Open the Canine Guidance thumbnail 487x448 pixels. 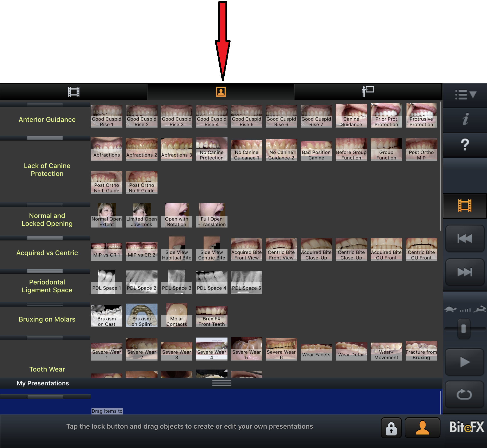pos(351,116)
